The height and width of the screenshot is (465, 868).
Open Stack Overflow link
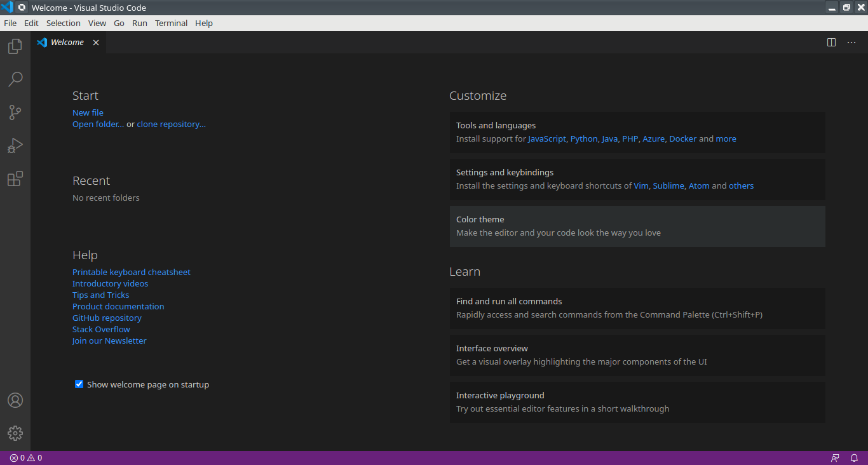(101, 329)
